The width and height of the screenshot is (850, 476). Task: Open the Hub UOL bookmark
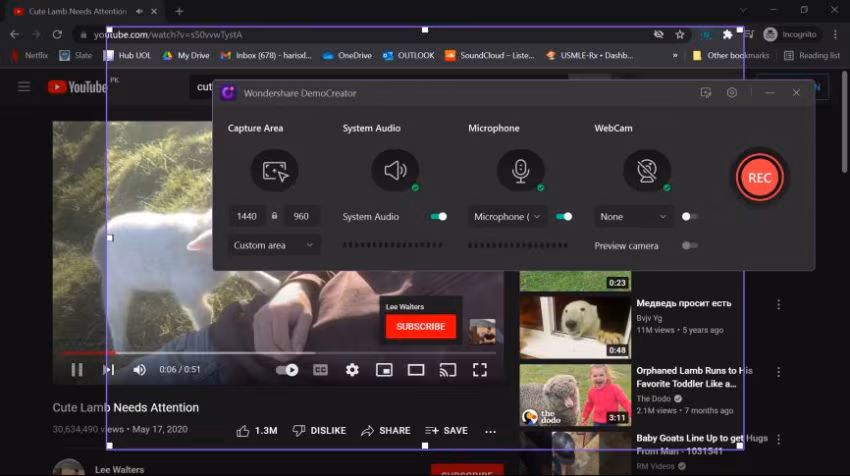click(x=127, y=55)
